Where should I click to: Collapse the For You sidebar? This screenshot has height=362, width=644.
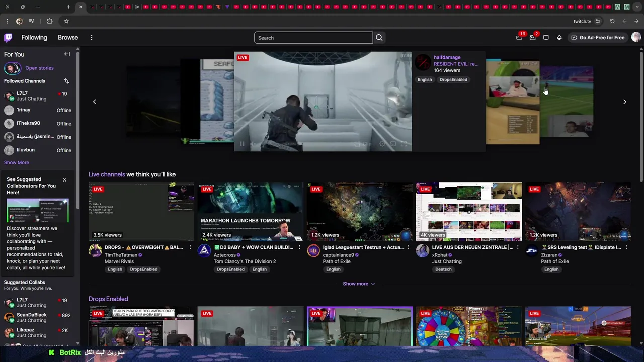[67, 54]
